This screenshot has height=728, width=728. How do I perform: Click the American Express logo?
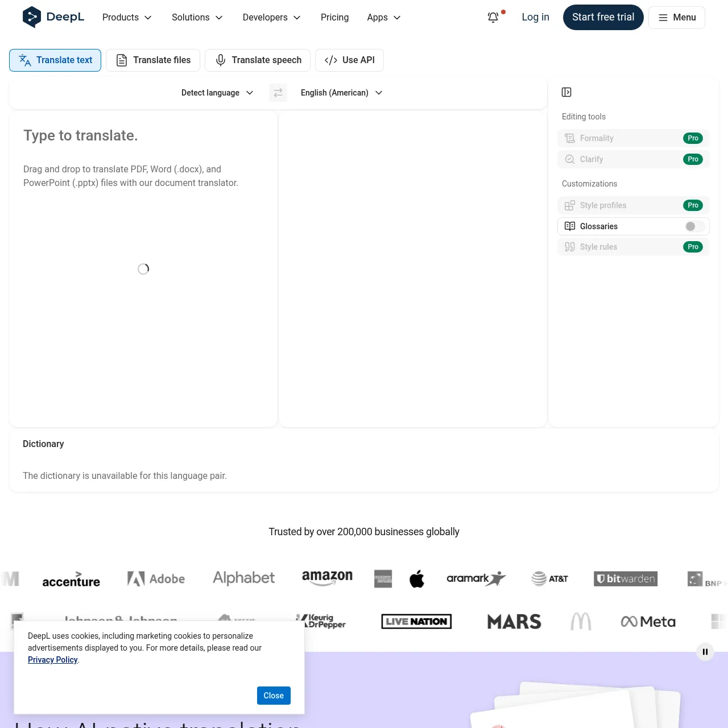(x=383, y=579)
